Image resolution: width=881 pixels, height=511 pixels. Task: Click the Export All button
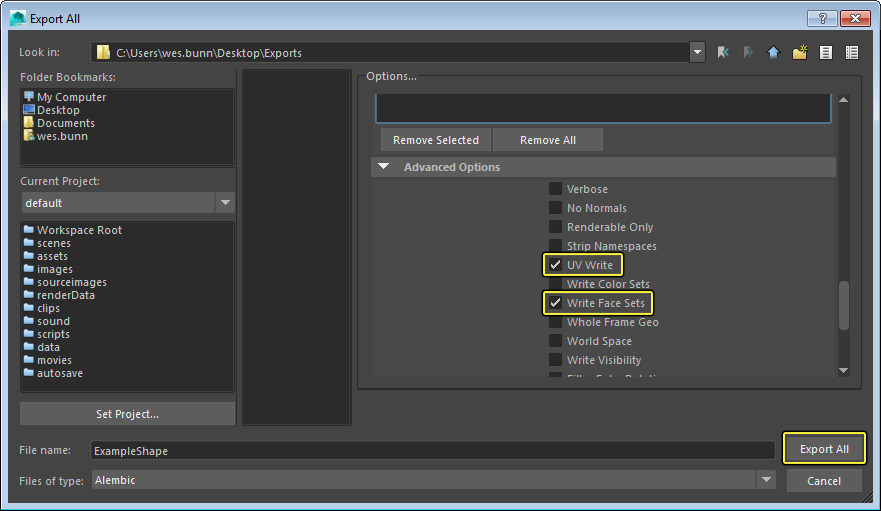click(x=824, y=449)
